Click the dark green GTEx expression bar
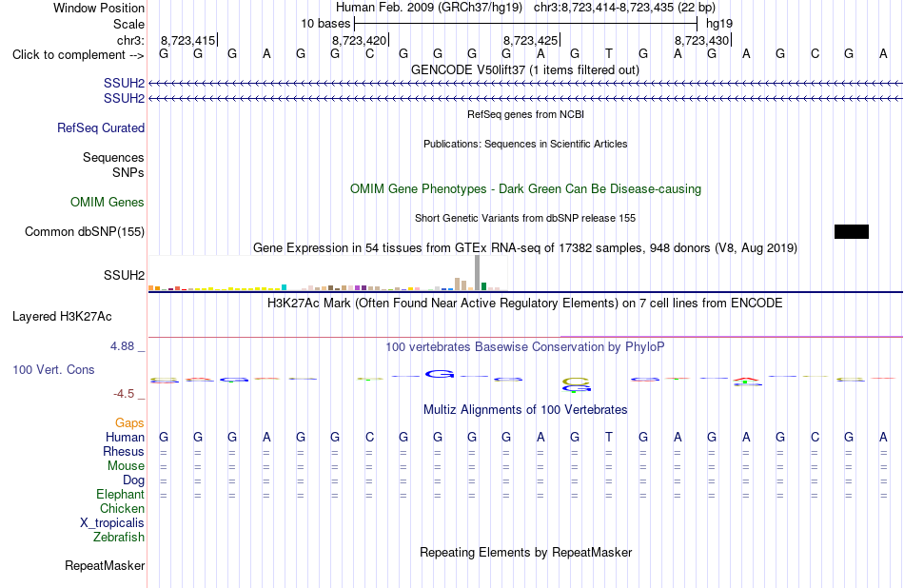904x588 pixels. click(x=483, y=286)
